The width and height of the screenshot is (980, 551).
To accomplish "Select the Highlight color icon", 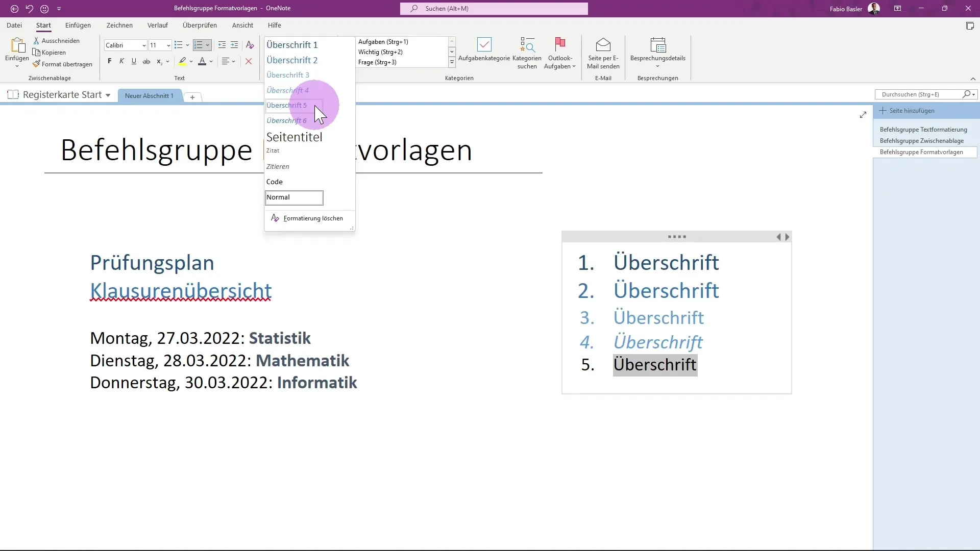I will coord(182,61).
